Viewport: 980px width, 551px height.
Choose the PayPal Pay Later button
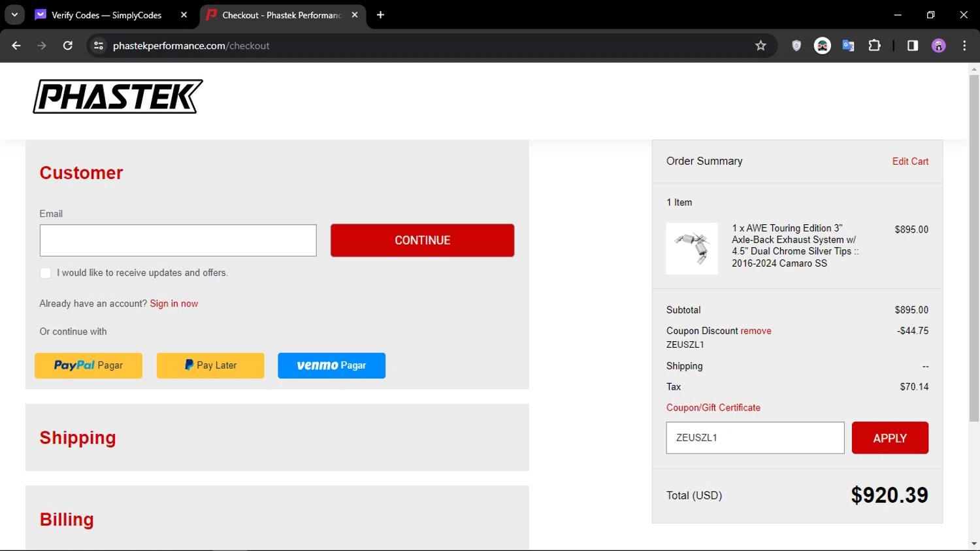(x=210, y=365)
